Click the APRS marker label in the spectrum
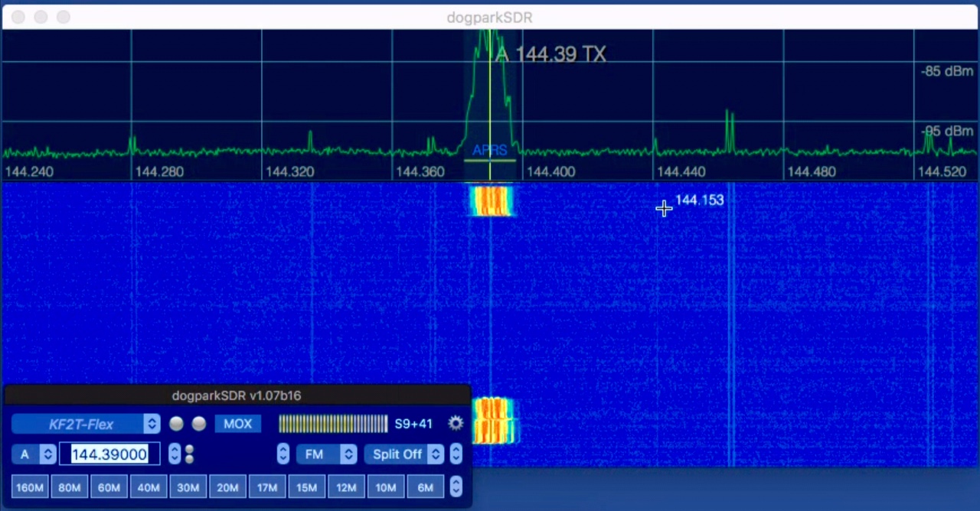 [x=489, y=150]
